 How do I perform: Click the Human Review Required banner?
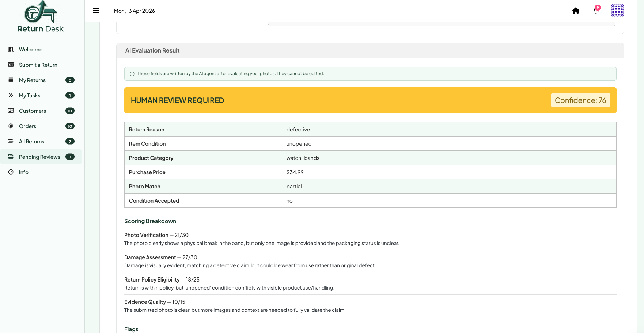(x=370, y=100)
